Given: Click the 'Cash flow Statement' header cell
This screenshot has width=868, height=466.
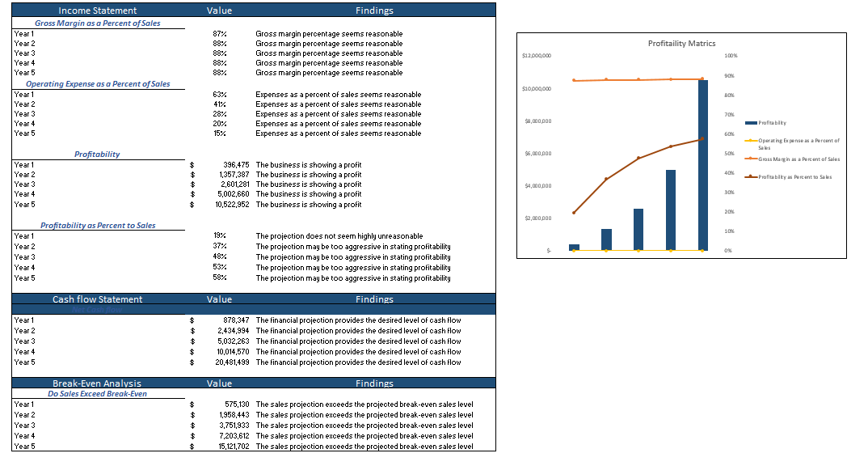Looking at the screenshot, I should [x=97, y=299].
